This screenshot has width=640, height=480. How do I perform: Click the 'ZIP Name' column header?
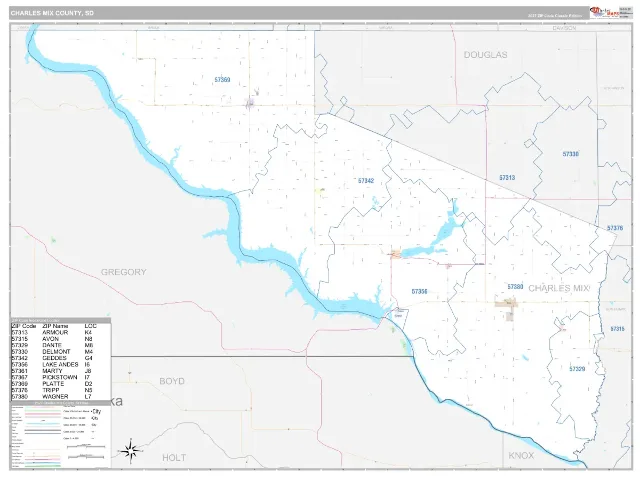(x=55, y=326)
